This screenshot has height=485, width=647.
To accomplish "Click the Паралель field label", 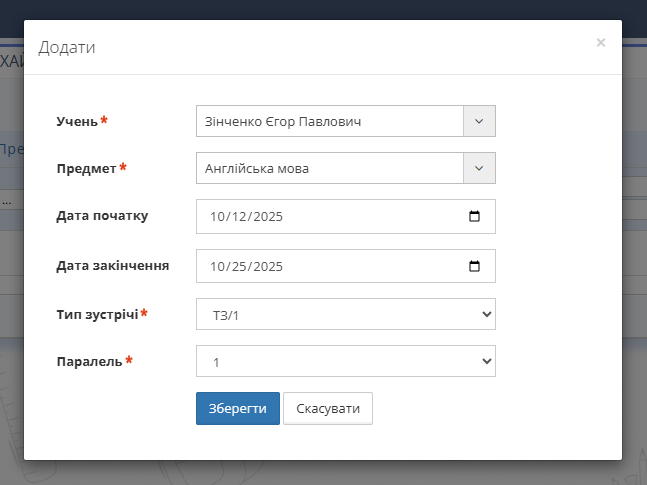I will coord(89,361).
